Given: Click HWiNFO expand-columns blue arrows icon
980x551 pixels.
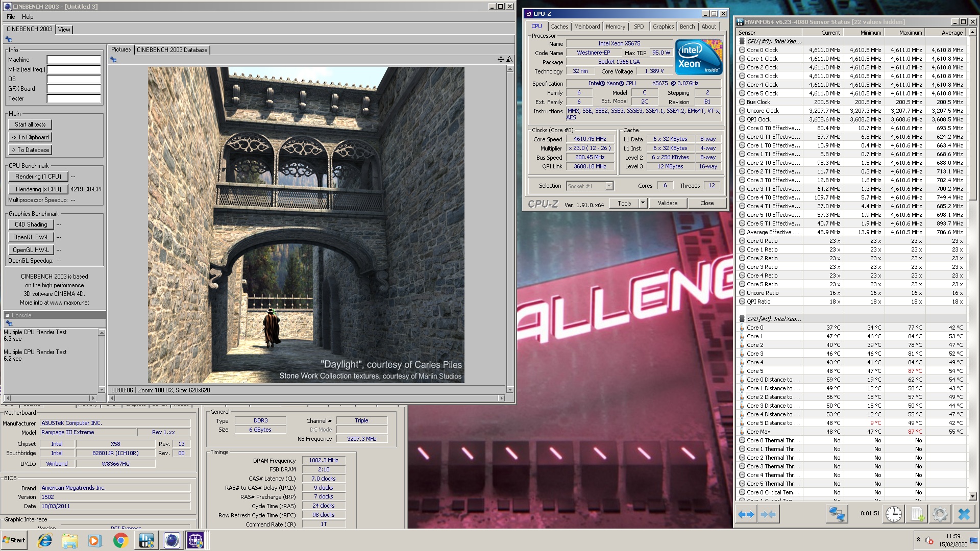Looking at the screenshot, I should [746, 514].
